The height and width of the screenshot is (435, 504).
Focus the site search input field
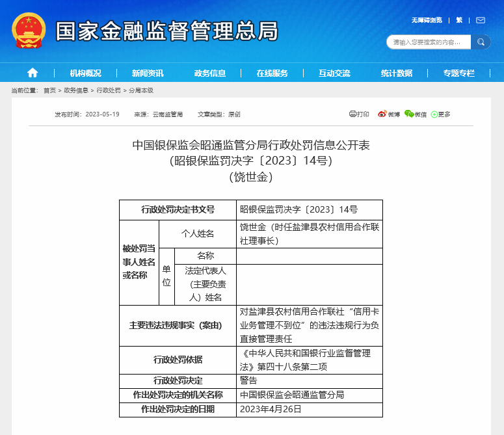429,42
